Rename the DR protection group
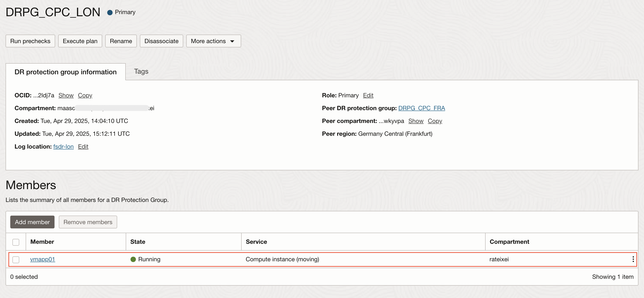Image resolution: width=644 pixels, height=298 pixels. pyautogui.click(x=121, y=41)
